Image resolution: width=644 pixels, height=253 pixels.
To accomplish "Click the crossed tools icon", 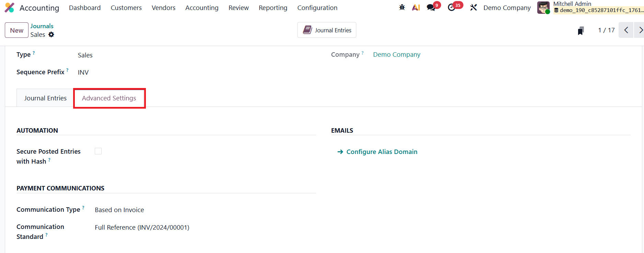I will (473, 7).
